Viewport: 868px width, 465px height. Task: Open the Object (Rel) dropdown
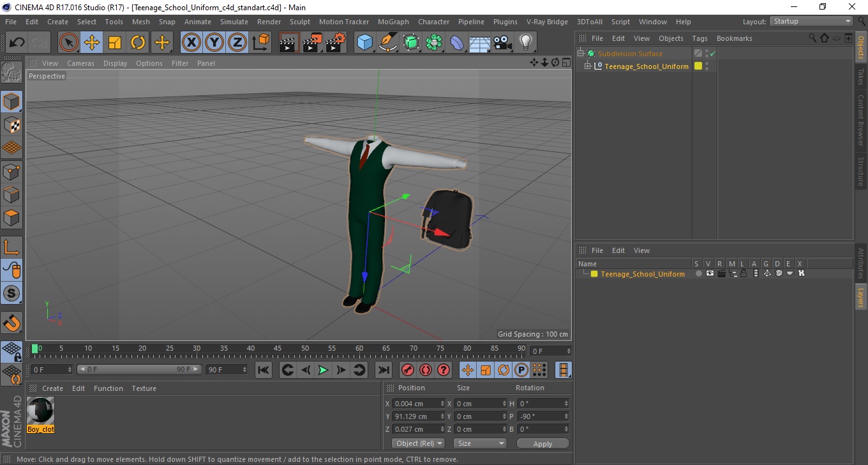418,443
